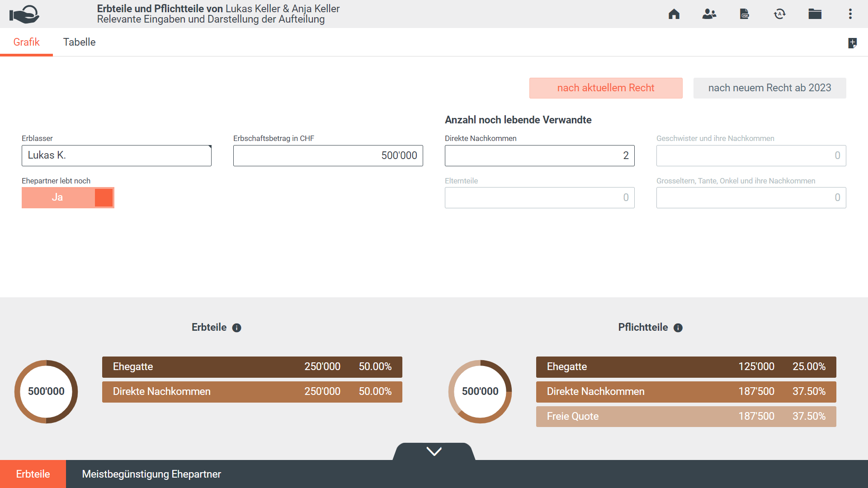The width and height of the screenshot is (868, 488).
Task: Click the Direkte Nachkommen number field
Action: 540,155
